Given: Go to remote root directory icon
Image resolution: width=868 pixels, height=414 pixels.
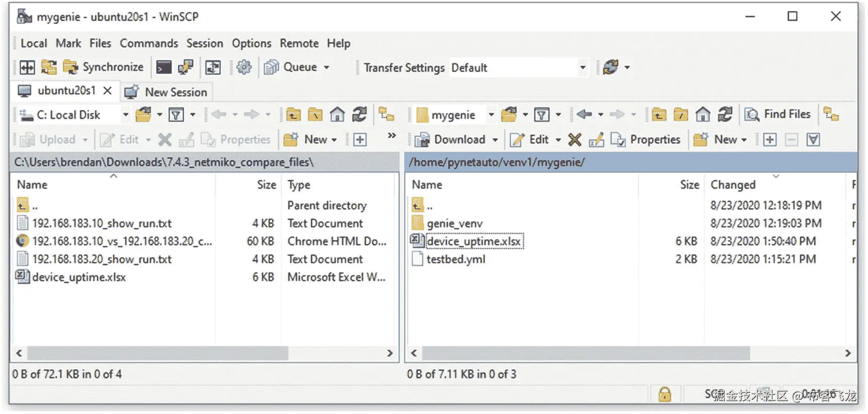Looking at the screenshot, I should coord(681,115).
